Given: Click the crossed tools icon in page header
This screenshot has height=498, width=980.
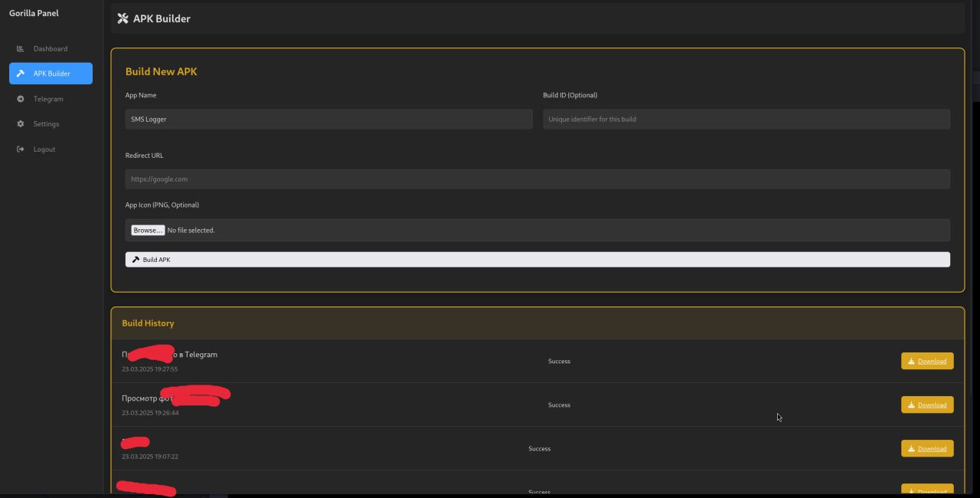Looking at the screenshot, I should 122,18.
